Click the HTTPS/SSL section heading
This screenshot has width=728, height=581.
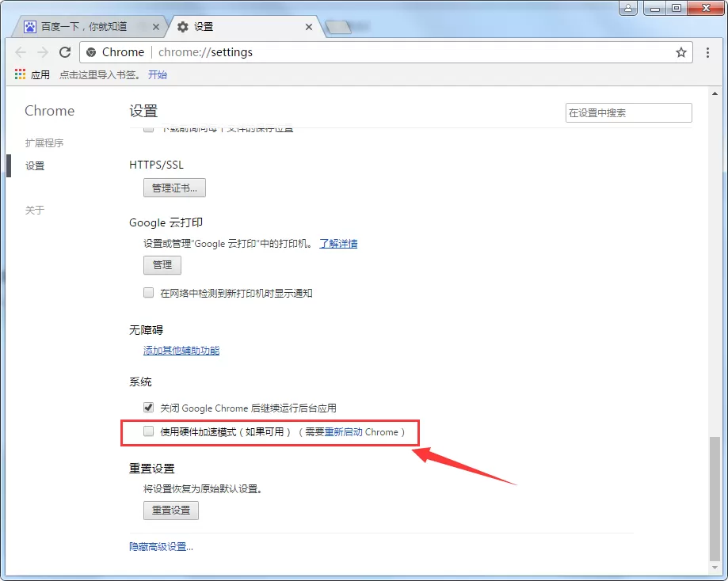(157, 165)
